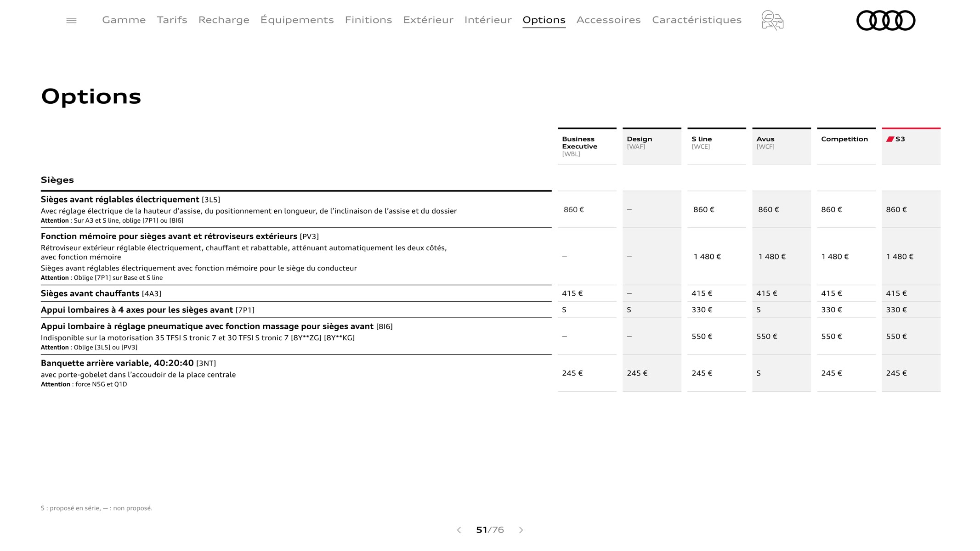Open the Gamme tab

(x=124, y=20)
